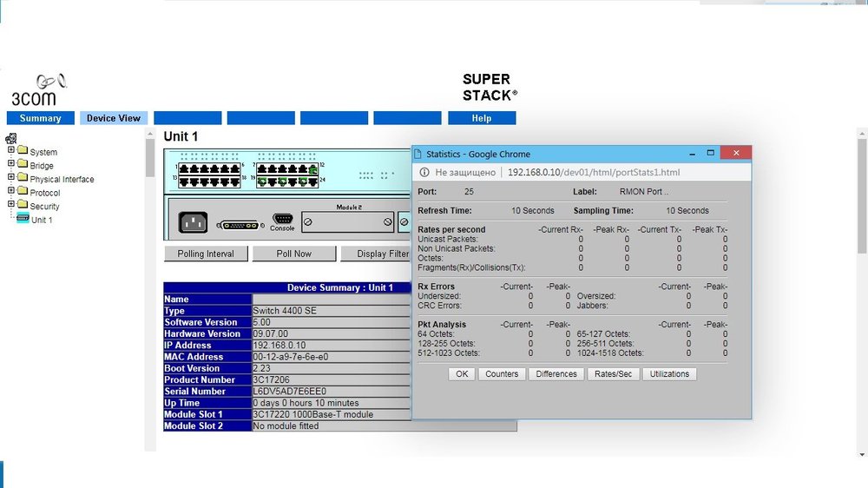Expand the System folder

(x=11, y=151)
